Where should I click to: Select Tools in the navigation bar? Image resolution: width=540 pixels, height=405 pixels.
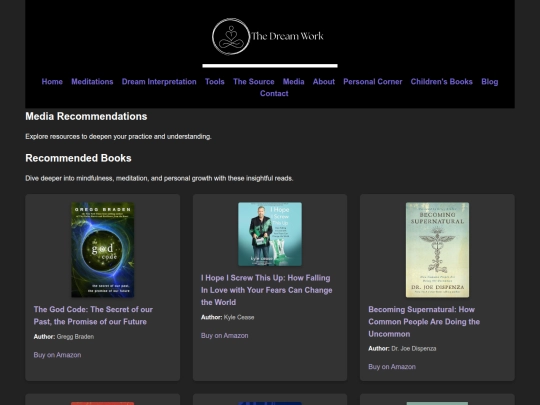tap(215, 82)
